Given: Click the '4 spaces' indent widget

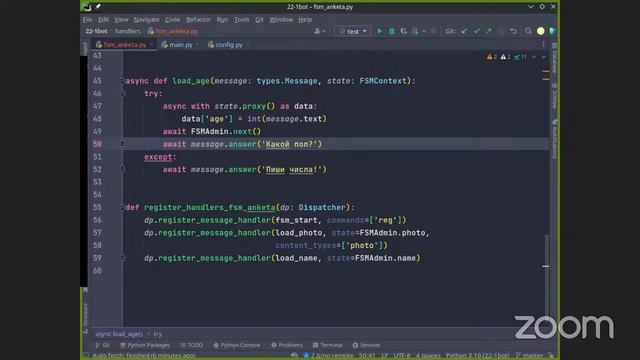Looking at the screenshot, I should [428, 356].
